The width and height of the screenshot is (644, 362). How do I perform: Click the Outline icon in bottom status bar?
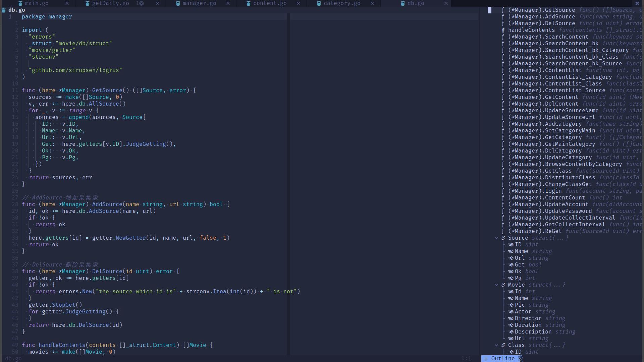[x=486, y=359]
